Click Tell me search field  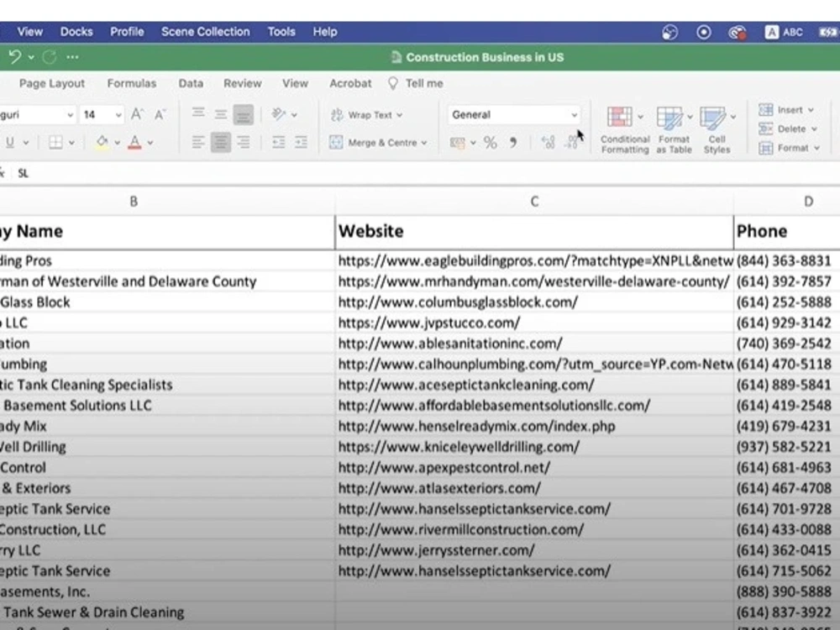coord(417,83)
